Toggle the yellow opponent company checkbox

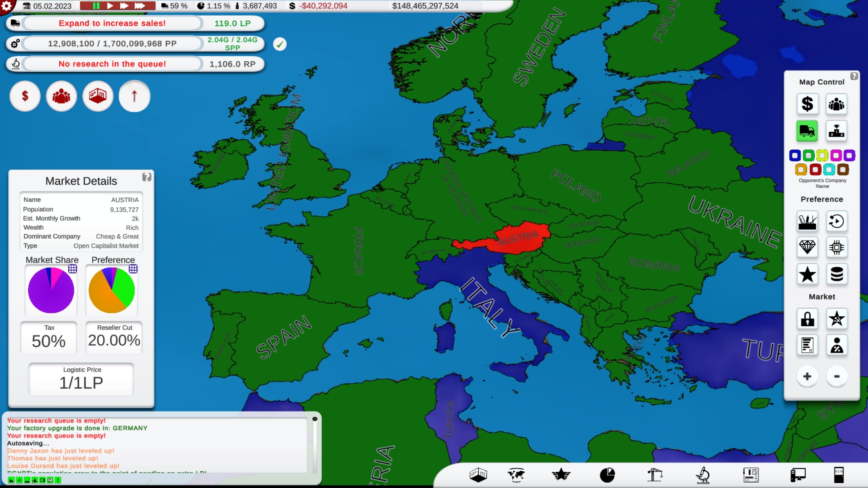pyautogui.click(x=822, y=156)
